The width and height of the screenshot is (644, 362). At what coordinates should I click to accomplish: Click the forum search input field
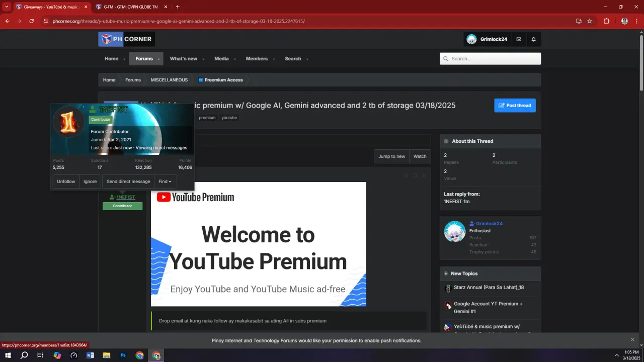490,59
